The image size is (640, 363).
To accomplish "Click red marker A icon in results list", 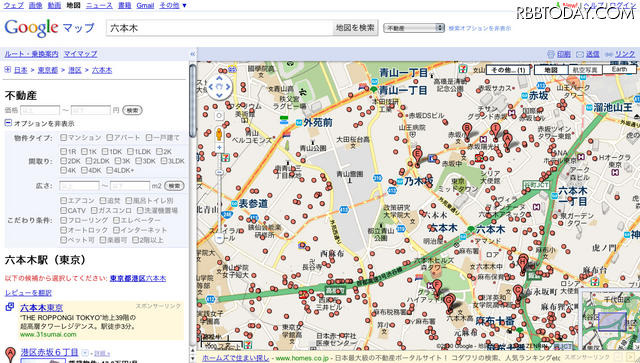I will (x=11, y=354).
